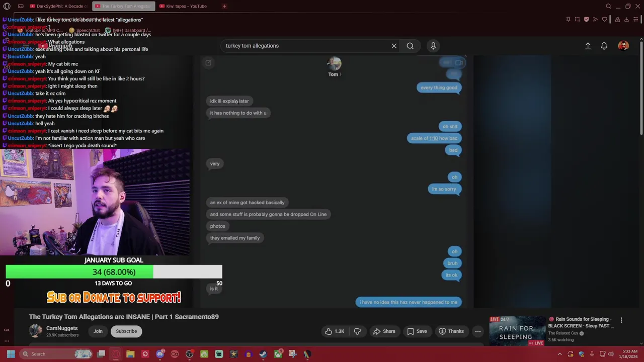644x362 pixels.
Task: Select The Turkey Tom Allegations tab
Action: tap(123, 6)
